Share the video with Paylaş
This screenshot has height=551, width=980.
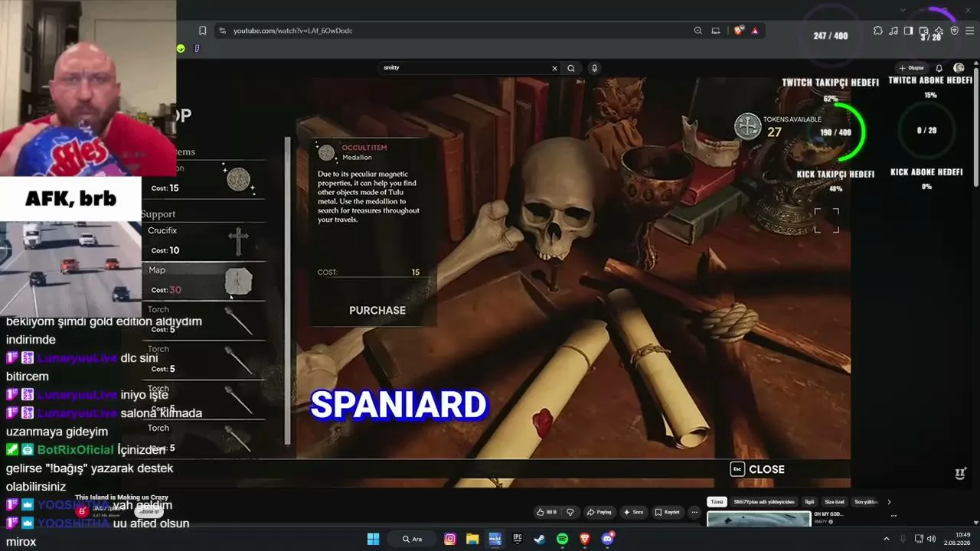tap(599, 512)
